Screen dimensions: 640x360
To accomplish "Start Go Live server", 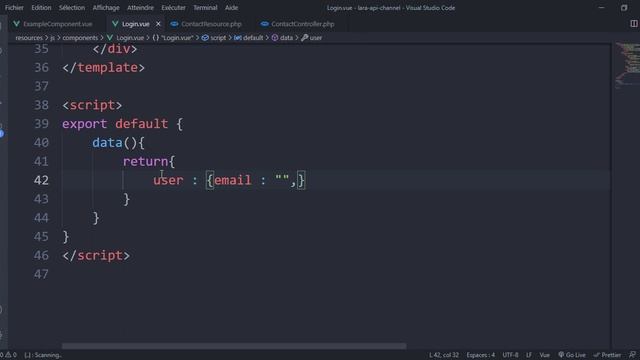I will (571, 355).
